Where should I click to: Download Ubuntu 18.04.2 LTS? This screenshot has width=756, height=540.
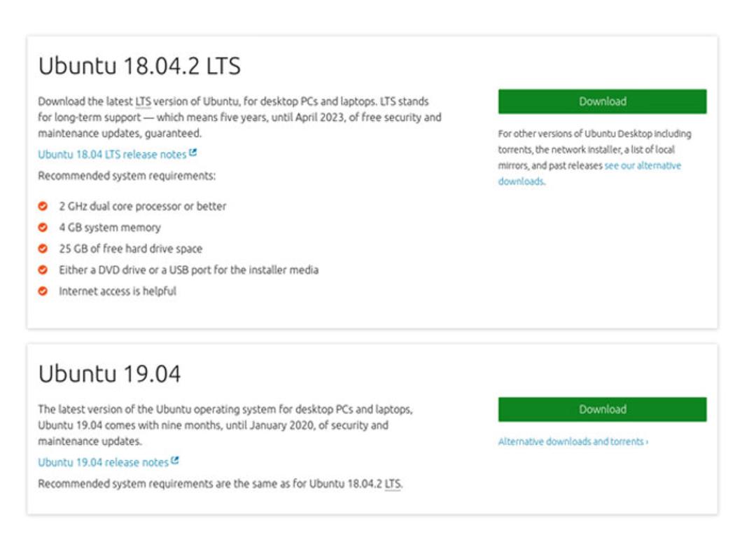[x=602, y=102]
